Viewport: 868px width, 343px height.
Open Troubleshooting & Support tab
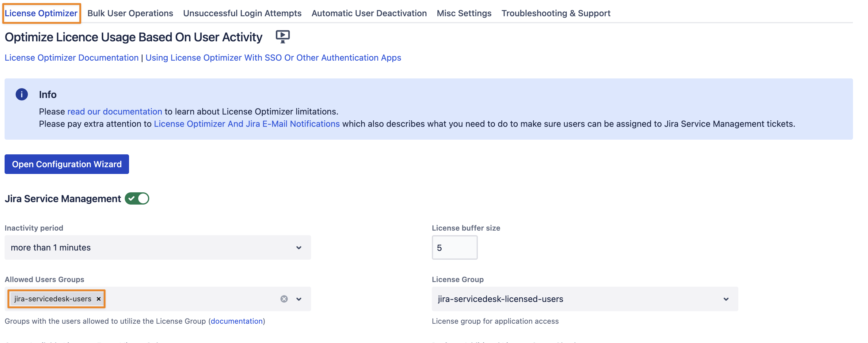point(556,13)
